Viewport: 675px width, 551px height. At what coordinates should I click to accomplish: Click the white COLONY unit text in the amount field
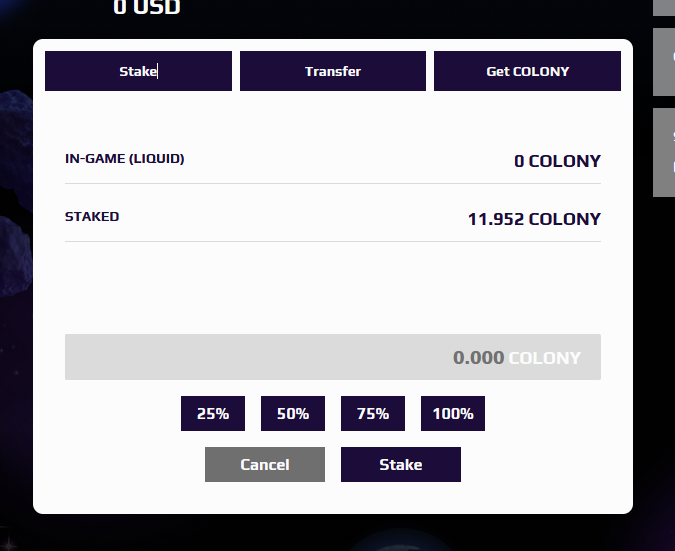(x=544, y=357)
